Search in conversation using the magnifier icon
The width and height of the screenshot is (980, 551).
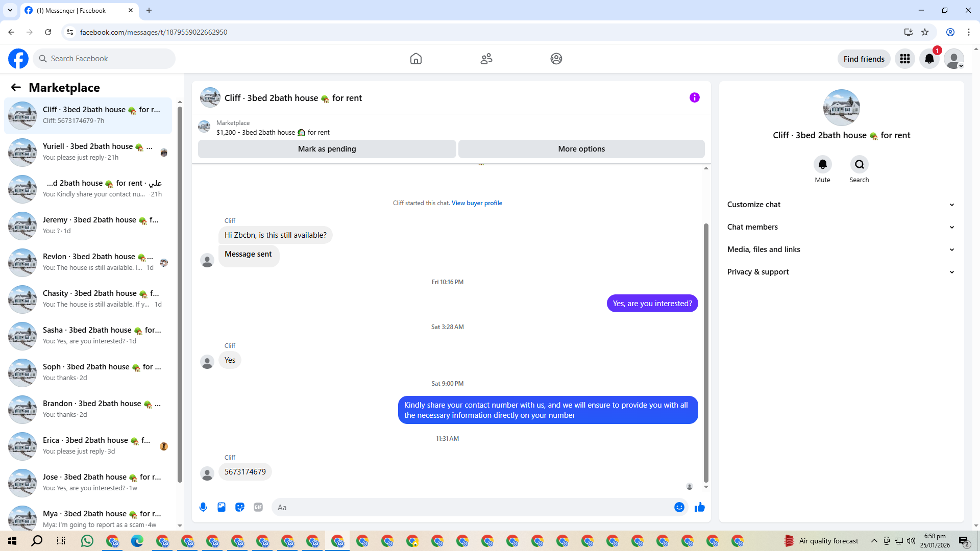(860, 164)
